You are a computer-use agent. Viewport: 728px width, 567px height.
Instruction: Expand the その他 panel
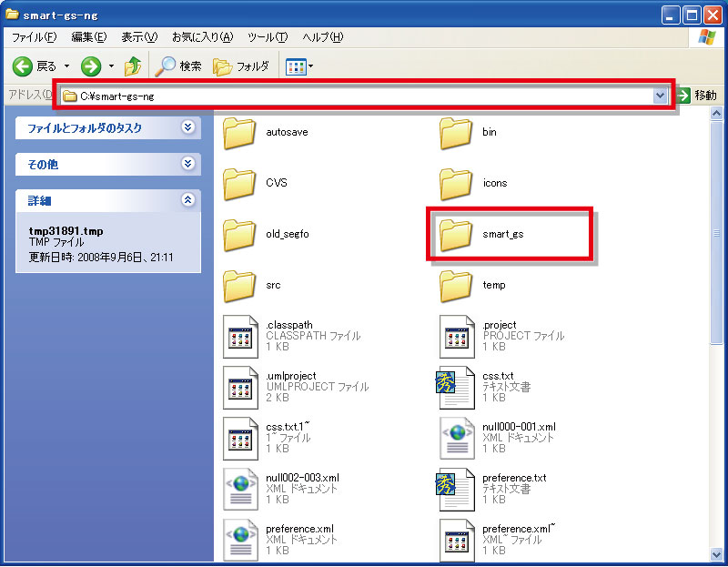tap(187, 164)
